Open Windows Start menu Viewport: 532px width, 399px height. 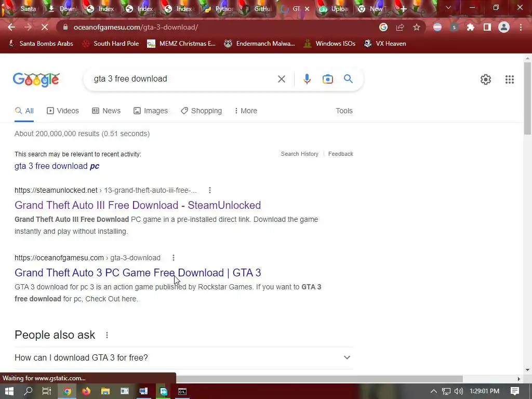[x=9, y=391]
